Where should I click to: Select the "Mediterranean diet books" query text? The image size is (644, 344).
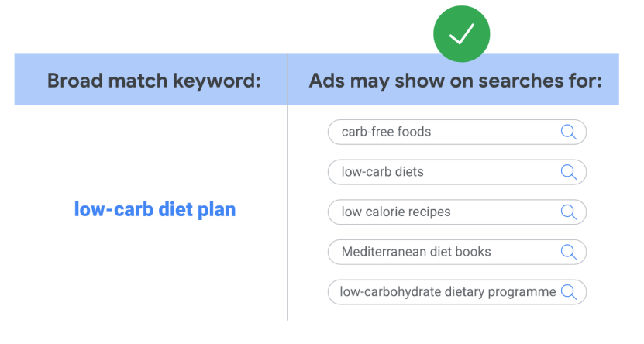point(416,252)
